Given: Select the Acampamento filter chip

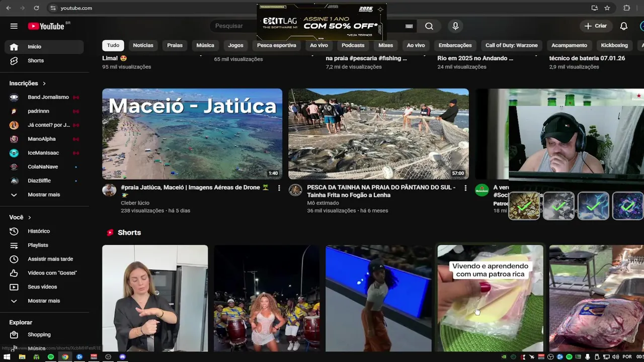Looking at the screenshot, I should [569, 45].
